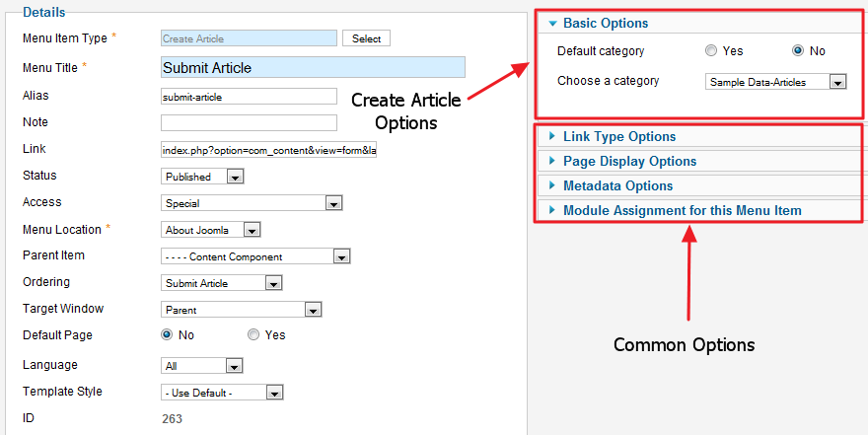Click into the Menu Title field
Screen dimensions: 868x435
[314, 67]
